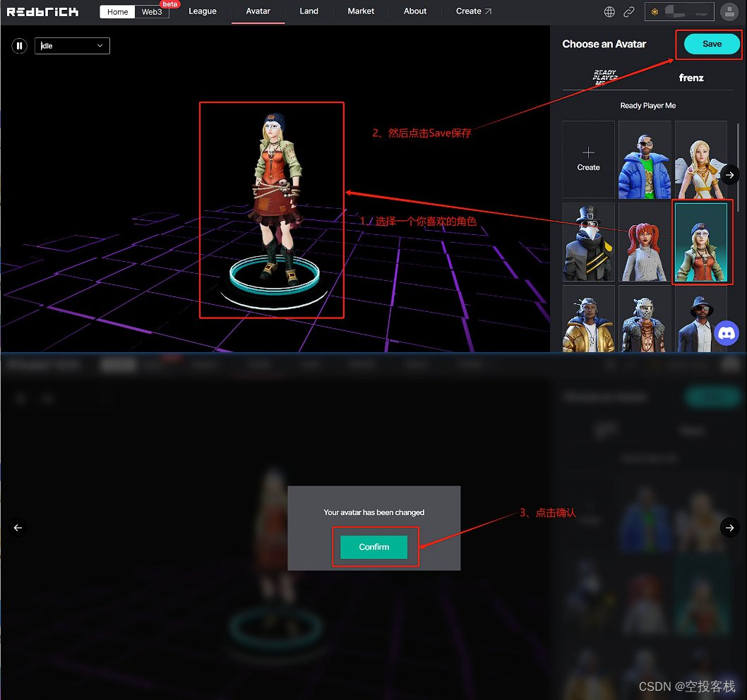This screenshot has width=747, height=700.
Task: Select the top-hat plague mask avatar
Action: point(588,242)
